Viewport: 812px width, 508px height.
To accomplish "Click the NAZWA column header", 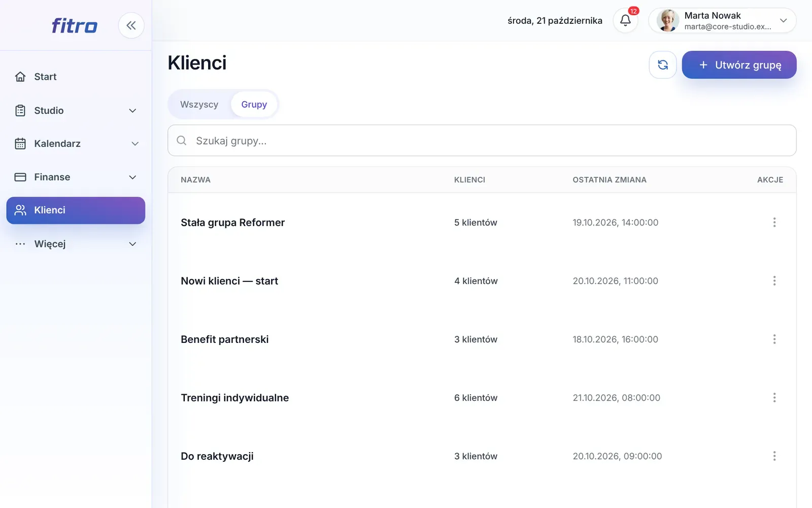I will [195, 180].
